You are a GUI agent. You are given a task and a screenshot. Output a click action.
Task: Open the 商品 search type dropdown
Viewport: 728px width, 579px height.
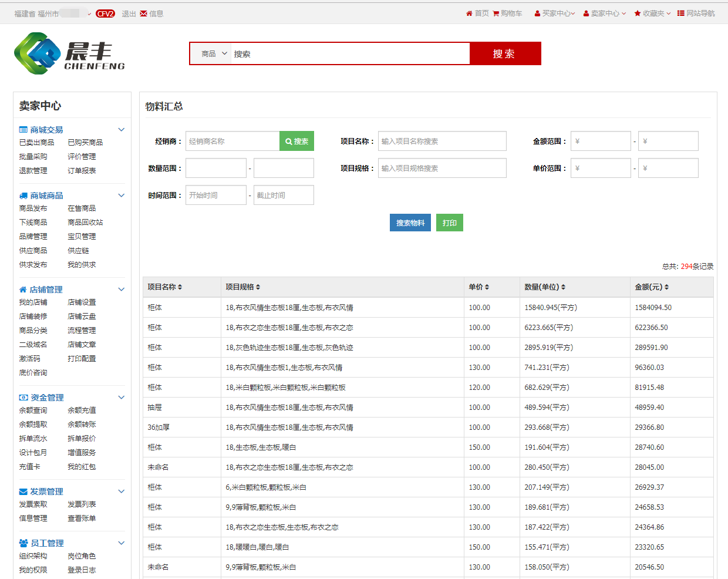[x=214, y=53]
